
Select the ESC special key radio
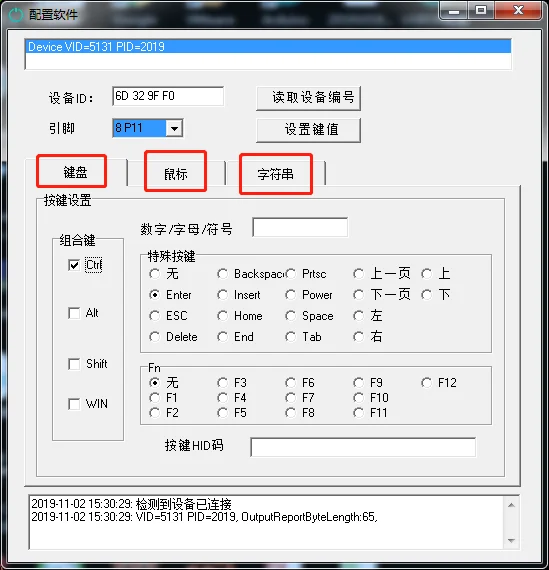[155, 316]
